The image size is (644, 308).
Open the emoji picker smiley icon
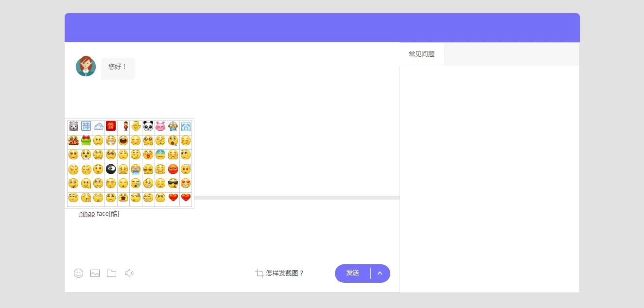(x=78, y=273)
